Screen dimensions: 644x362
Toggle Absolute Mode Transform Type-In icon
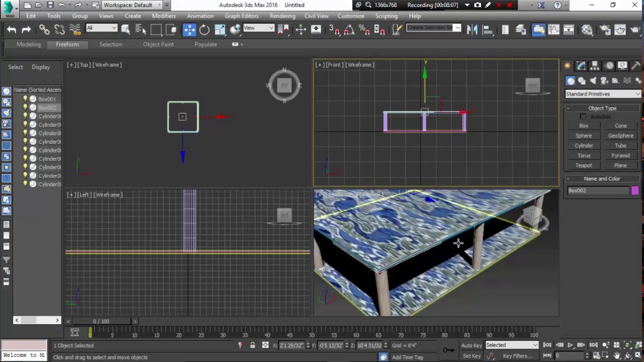[265, 345]
